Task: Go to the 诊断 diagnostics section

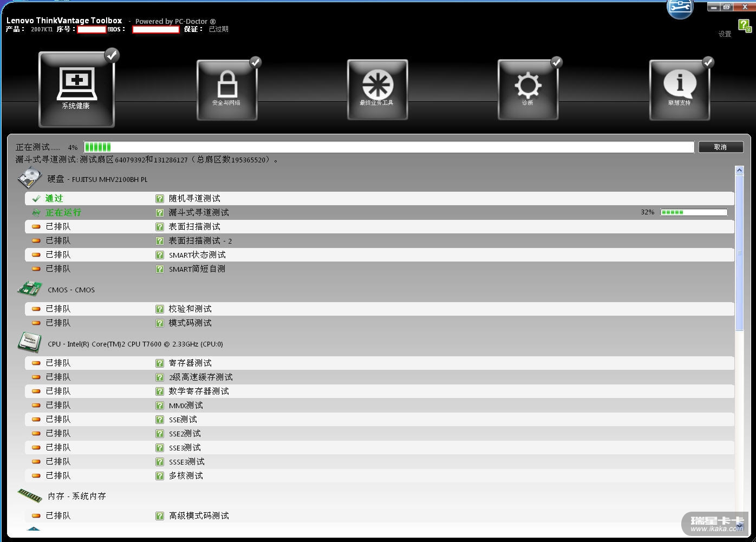Action: (527, 90)
